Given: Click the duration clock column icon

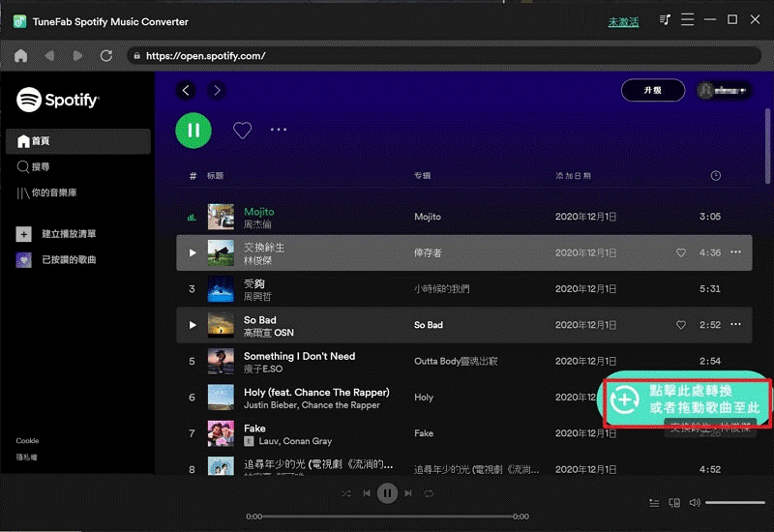Looking at the screenshot, I should tap(715, 176).
